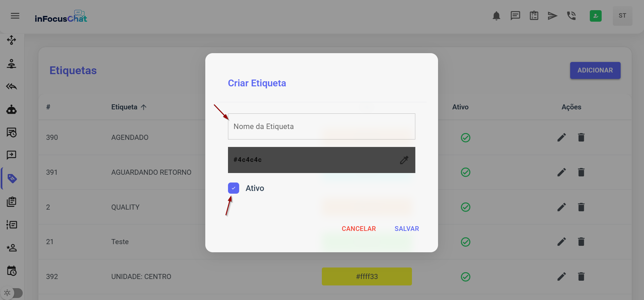This screenshot has width=644, height=300.
Task: Click the #4c4c4c color field
Action: (x=312, y=160)
